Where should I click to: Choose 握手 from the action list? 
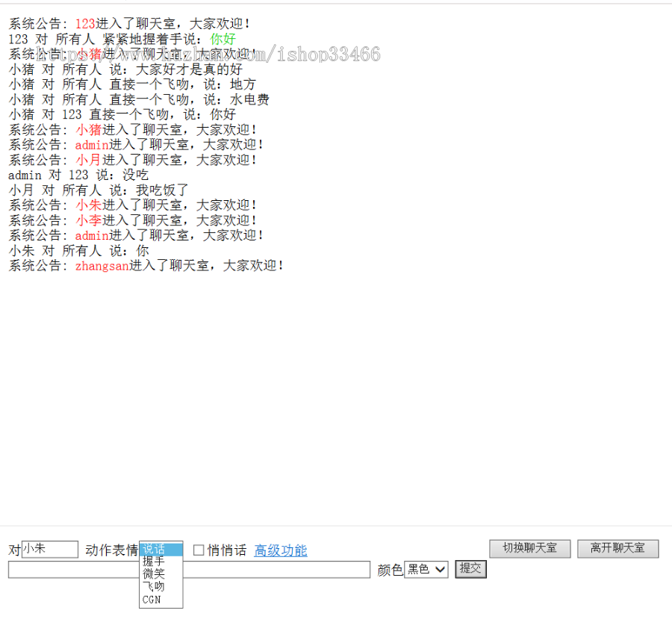tap(161, 562)
